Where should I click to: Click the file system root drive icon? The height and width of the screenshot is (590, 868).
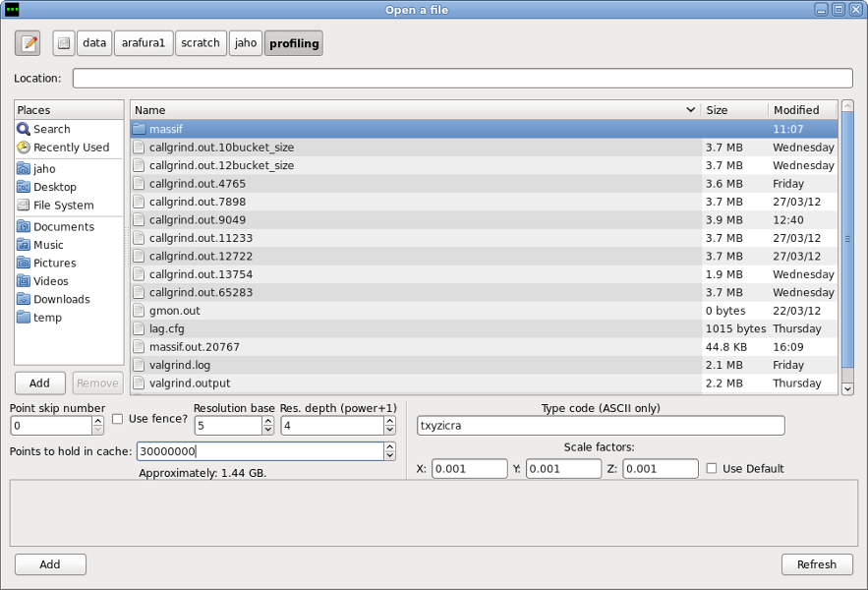64,43
